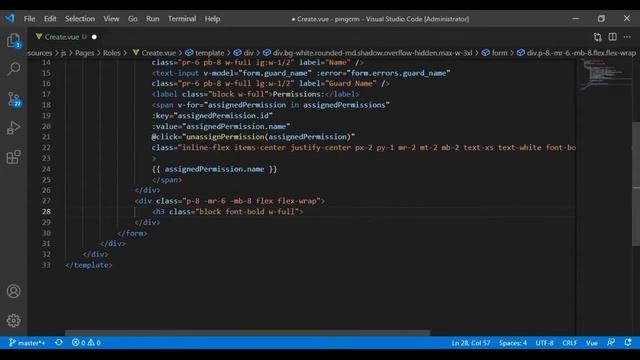Select Roles in the breadcrumb
The image size is (640, 360).
click(x=111, y=53)
